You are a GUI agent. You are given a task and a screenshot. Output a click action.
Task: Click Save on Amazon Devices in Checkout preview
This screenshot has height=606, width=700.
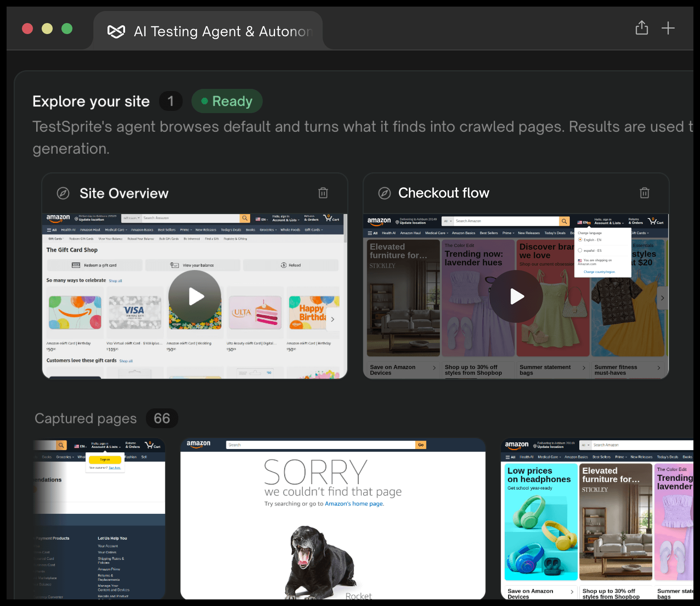pyautogui.click(x=403, y=370)
